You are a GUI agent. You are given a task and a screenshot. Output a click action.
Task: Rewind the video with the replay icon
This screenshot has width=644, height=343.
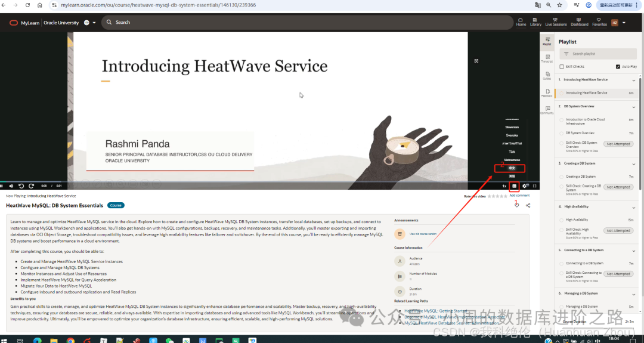tap(21, 186)
